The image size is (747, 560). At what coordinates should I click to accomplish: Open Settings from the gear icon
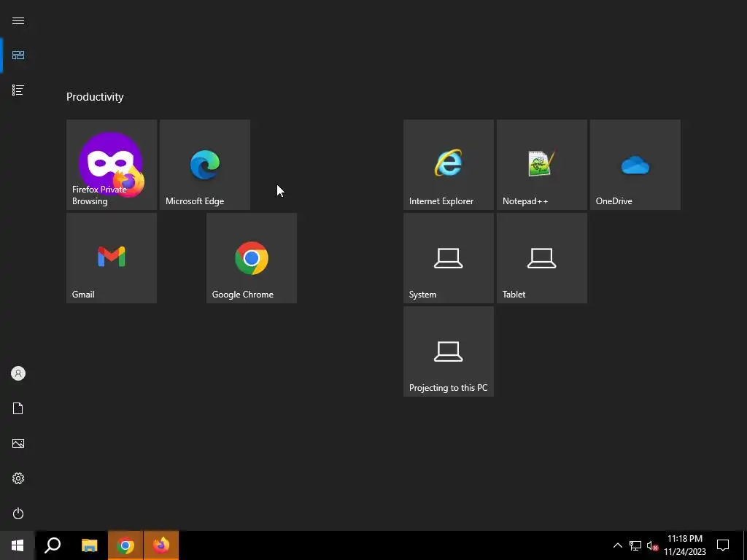click(x=18, y=478)
